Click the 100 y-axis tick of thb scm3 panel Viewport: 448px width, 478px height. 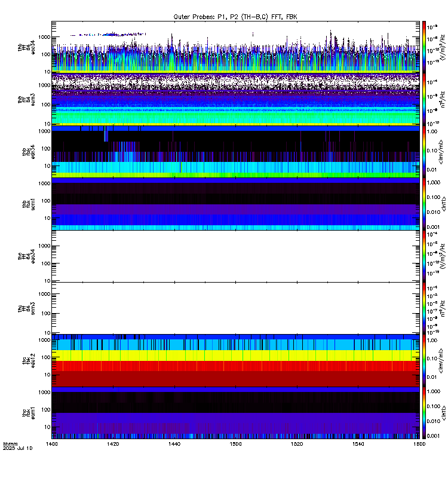(46, 105)
